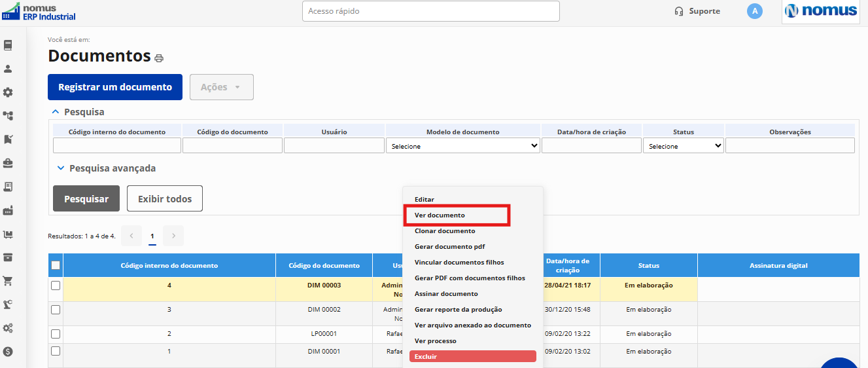Screen dimensions: 868x368
Task: Click the Exibir todos button
Action: [165, 198]
